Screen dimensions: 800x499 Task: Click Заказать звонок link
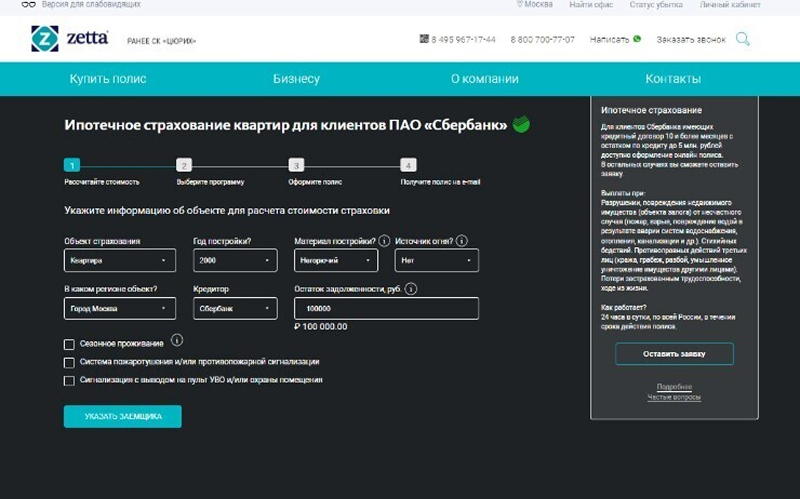coord(691,39)
